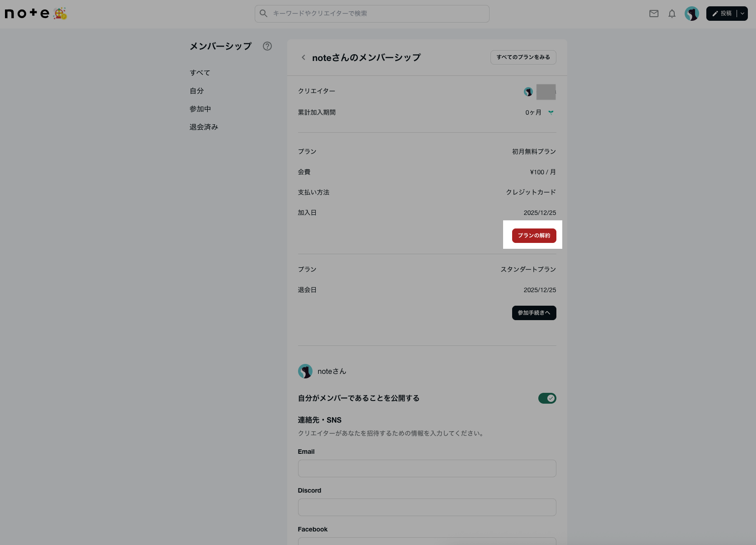Open the mail messages icon
The image size is (756, 545).
point(654,14)
